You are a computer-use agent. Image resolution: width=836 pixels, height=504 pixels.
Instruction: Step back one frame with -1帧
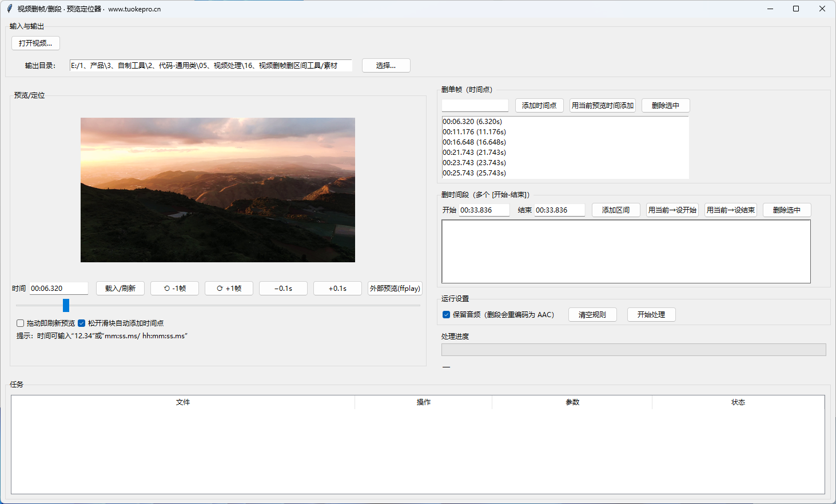click(174, 289)
